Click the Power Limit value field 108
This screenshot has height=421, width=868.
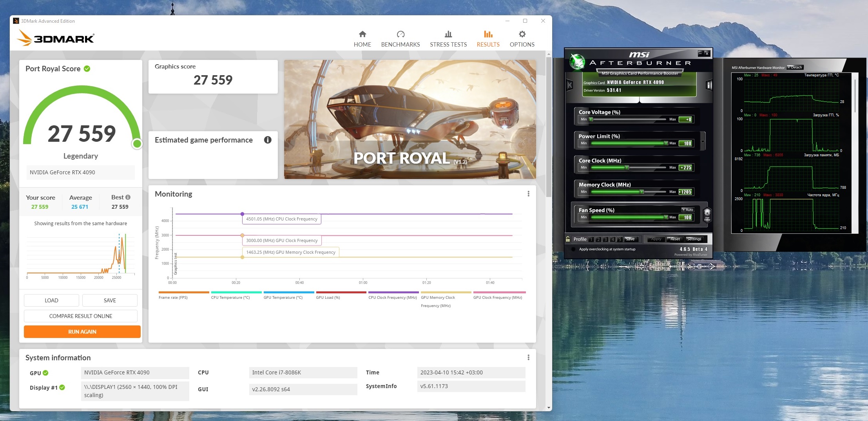coord(686,143)
